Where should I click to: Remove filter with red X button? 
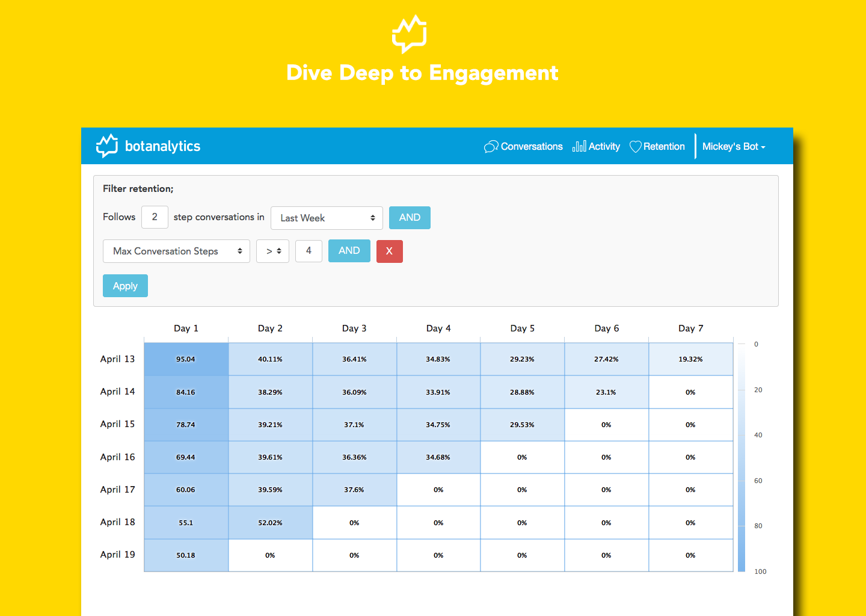click(389, 251)
